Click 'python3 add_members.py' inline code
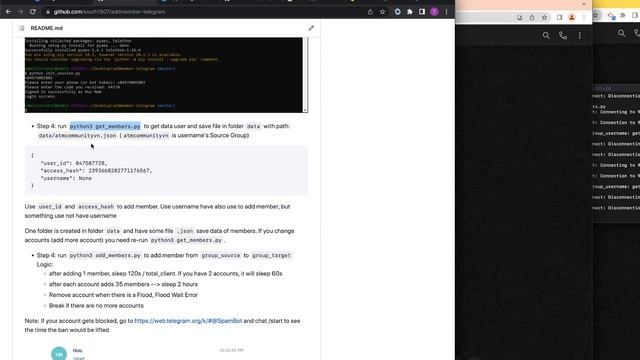Image resolution: width=640 pixels, height=360 pixels. pos(105,256)
